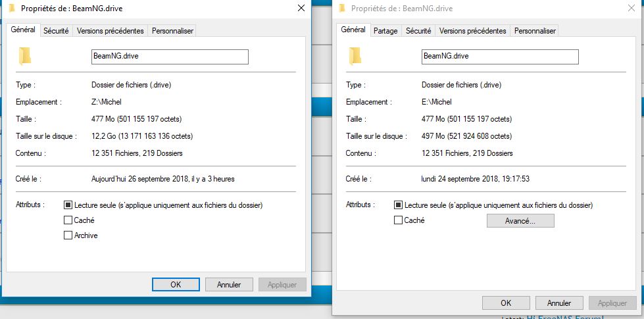Screen dimensions: 644x319
Task: Click the folder icon in the right E:\Michel window
Action: click(x=355, y=57)
